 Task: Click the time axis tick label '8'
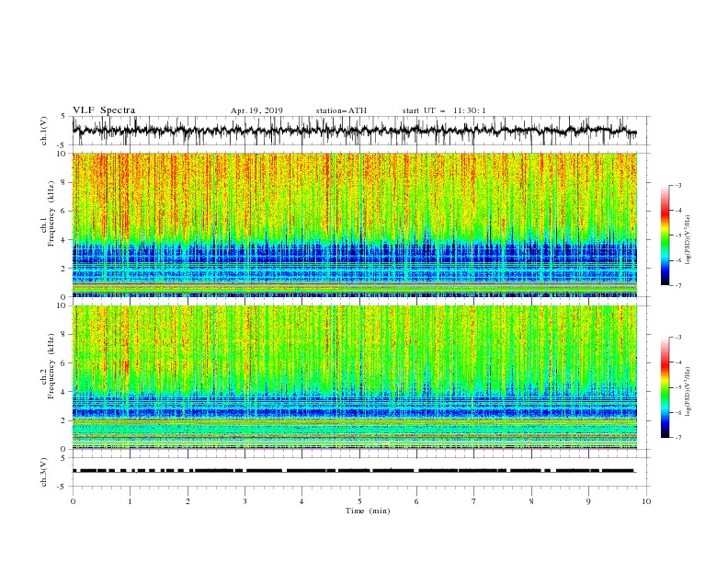tap(531, 501)
